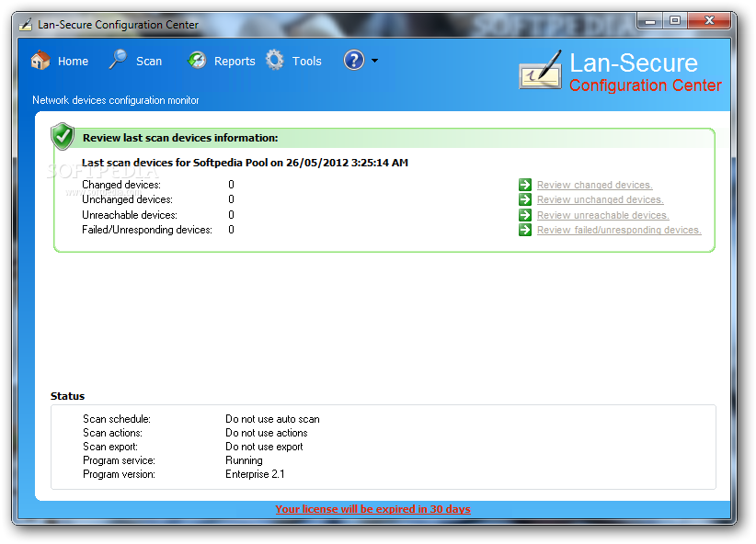
Task: Open Review changed devices link
Action: (x=594, y=185)
